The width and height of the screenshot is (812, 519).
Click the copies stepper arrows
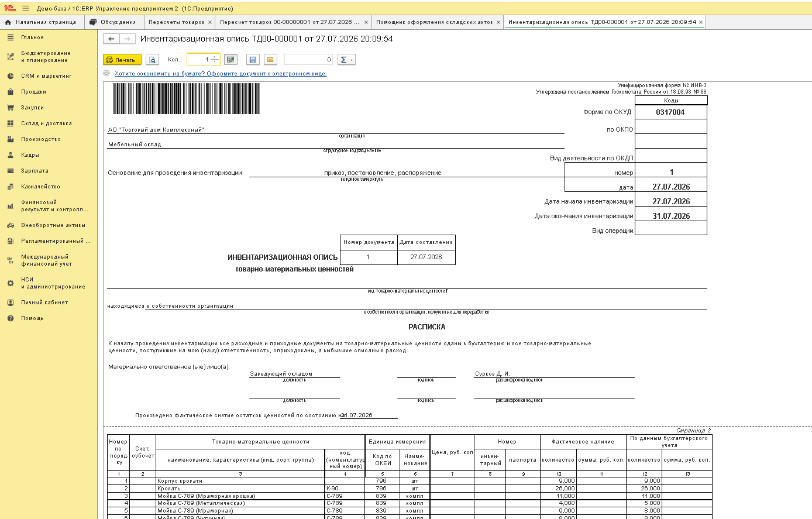click(215, 60)
